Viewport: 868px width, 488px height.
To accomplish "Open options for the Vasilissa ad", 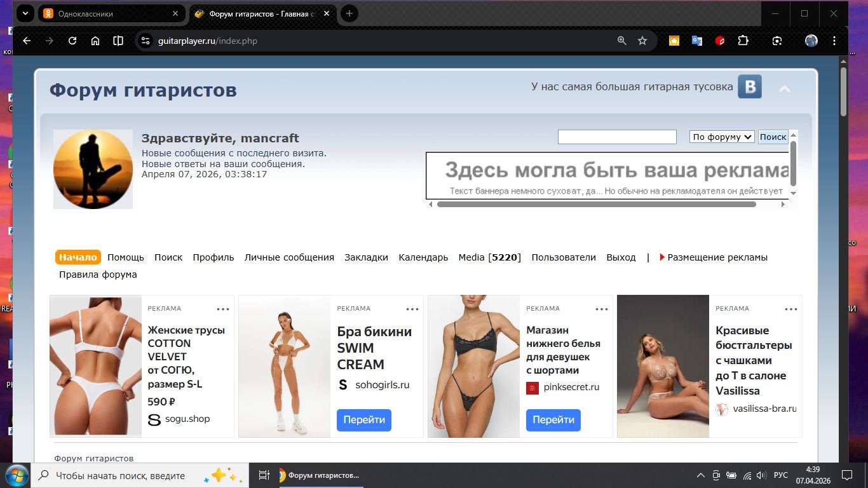I will coord(791,309).
